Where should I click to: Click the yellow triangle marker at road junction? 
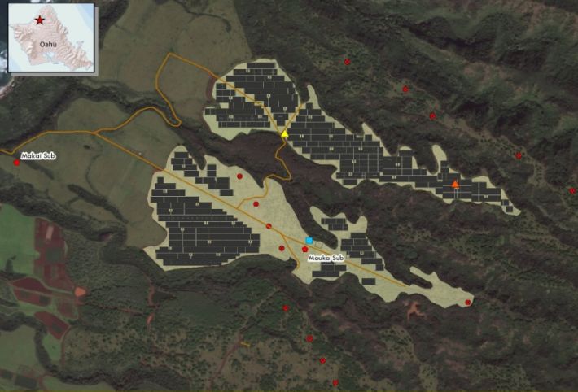[x=285, y=133]
